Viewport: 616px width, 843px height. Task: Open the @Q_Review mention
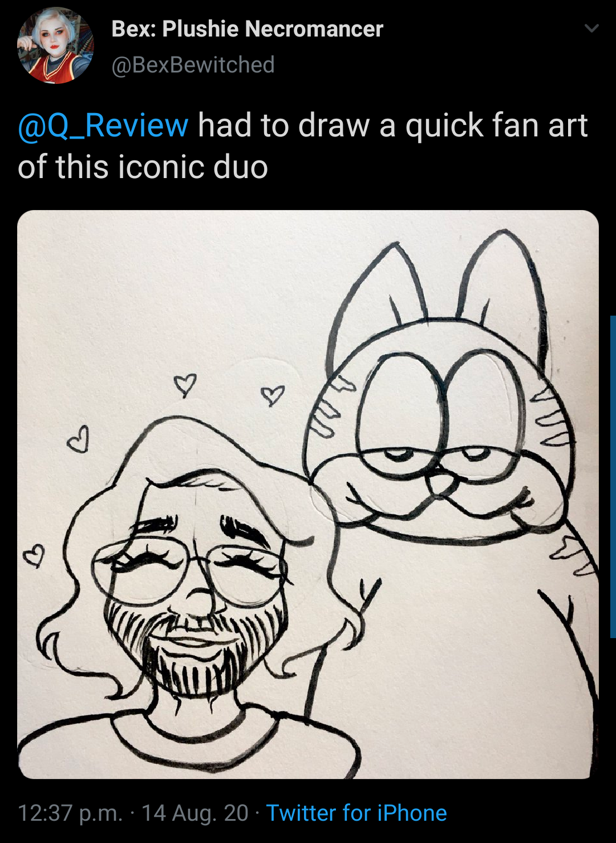click(x=103, y=126)
